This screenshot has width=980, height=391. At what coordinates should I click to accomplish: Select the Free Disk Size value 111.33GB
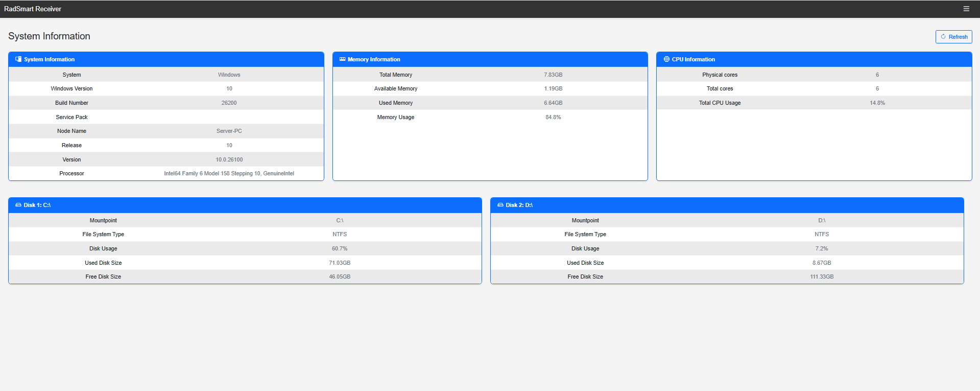[x=822, y=277]
